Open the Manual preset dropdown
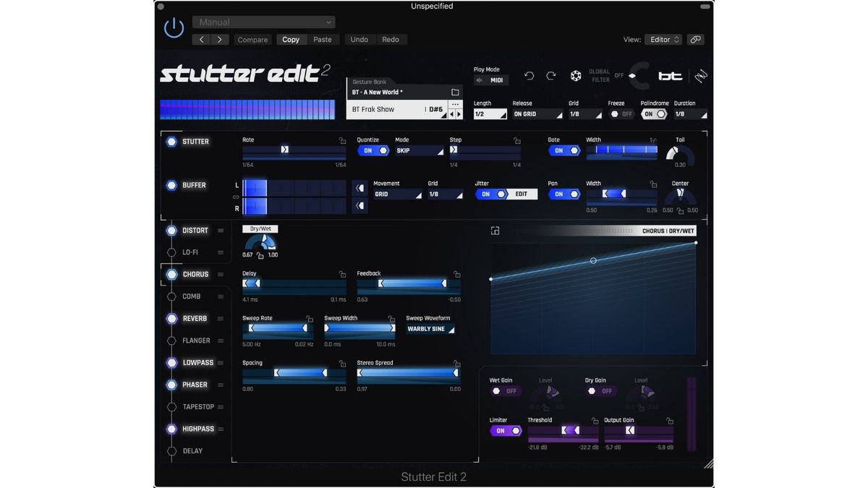 click(x=263, y=22)
